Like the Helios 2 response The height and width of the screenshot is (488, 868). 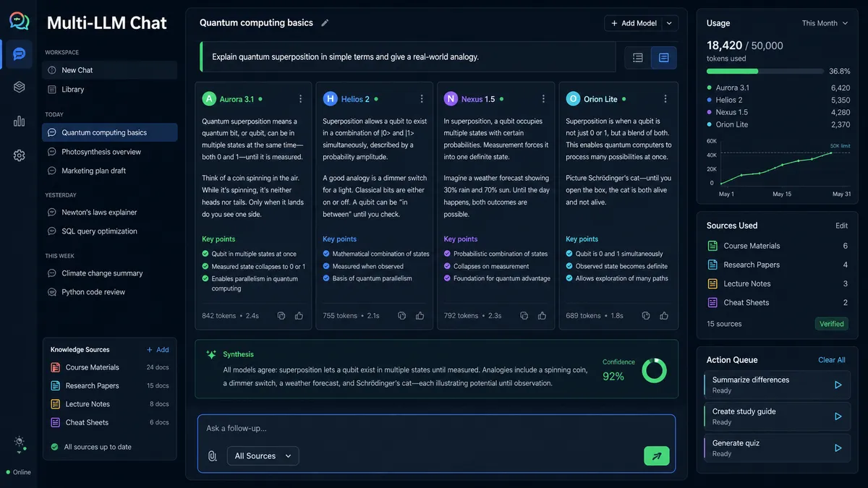[x=419, y=316]
